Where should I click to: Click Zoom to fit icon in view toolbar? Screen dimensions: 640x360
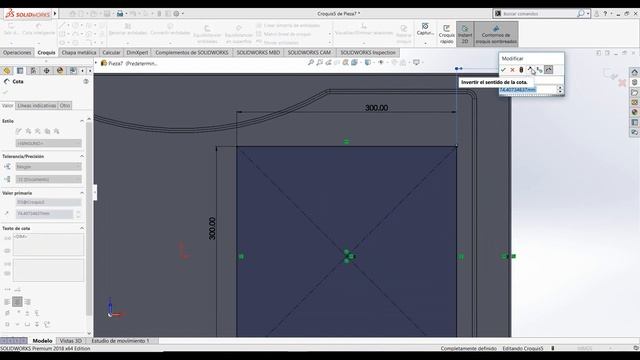[x=311, y=62]
